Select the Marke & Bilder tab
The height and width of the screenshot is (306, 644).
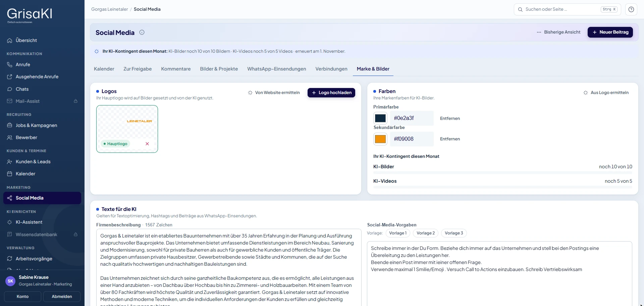coord(373,69)
